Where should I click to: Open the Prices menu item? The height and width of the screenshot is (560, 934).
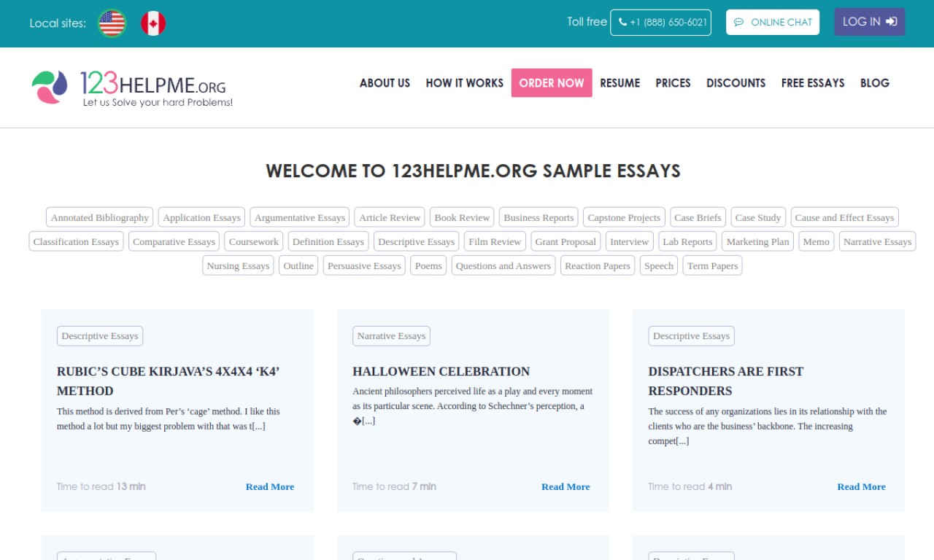673,83
